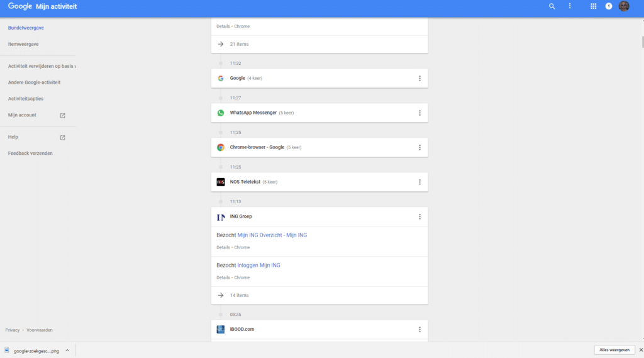Open Activiteit verwijderen op basis van
644x358 pixels.
point(42,66)
